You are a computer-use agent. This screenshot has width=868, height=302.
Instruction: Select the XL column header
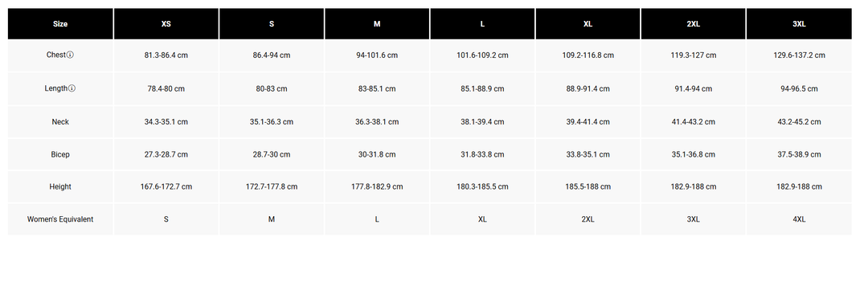click(588, 24)
